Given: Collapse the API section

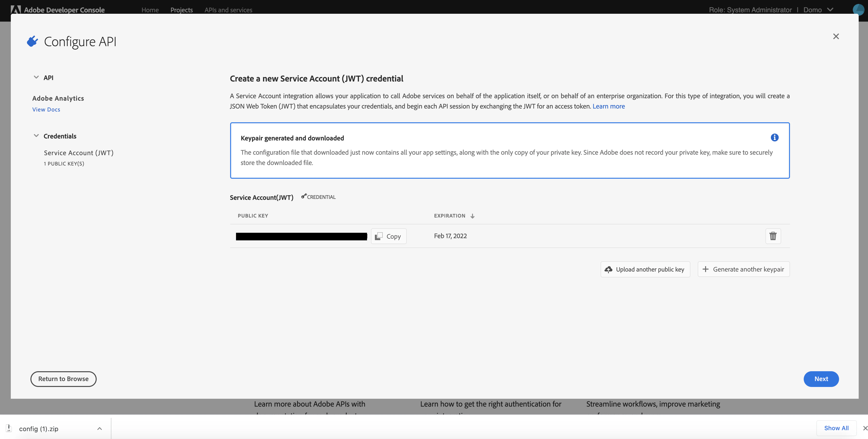Looking at the screenshot, I should (x=36, y=78).
